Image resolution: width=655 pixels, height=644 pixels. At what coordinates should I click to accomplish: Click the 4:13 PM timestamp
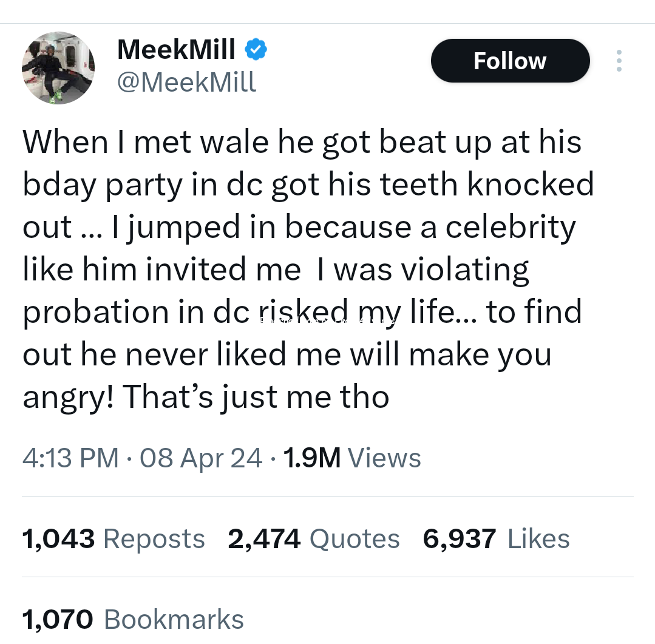pyautogui.click(x=70, y=457)
